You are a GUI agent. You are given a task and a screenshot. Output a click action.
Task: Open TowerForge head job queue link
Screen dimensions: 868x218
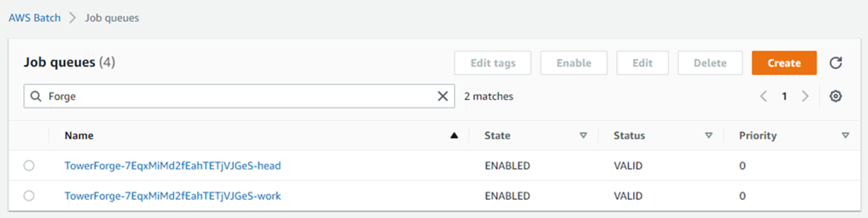coord(172,165)
